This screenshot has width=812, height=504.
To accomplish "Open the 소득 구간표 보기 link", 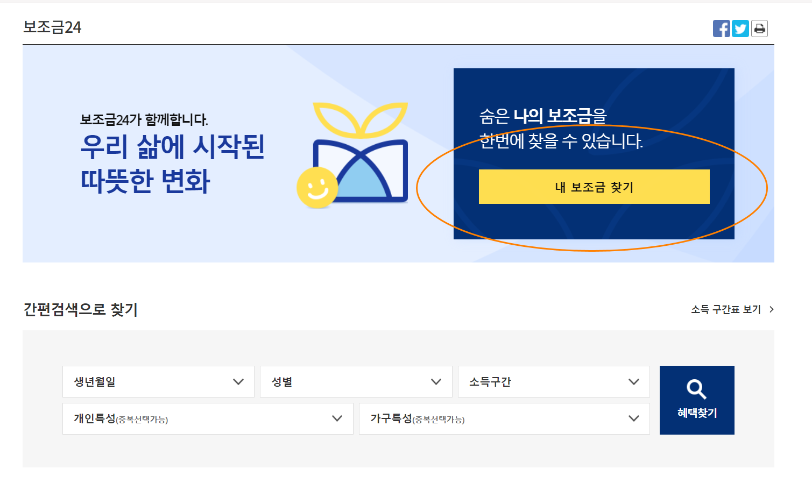I will point(732,309).
